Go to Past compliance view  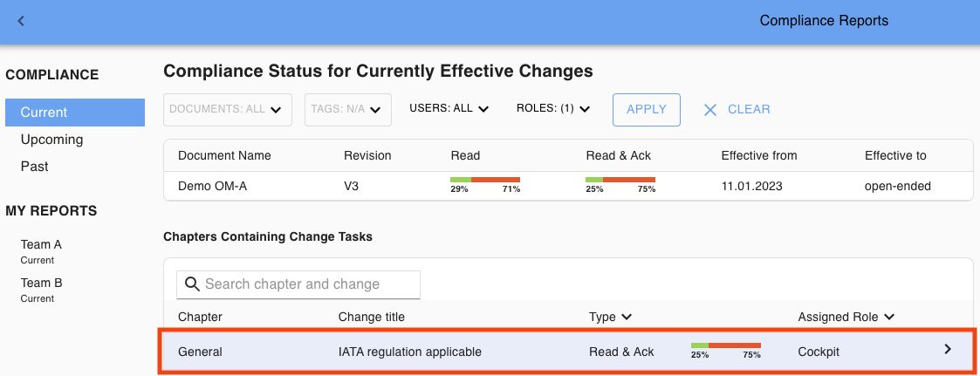[x=35, y=167]
